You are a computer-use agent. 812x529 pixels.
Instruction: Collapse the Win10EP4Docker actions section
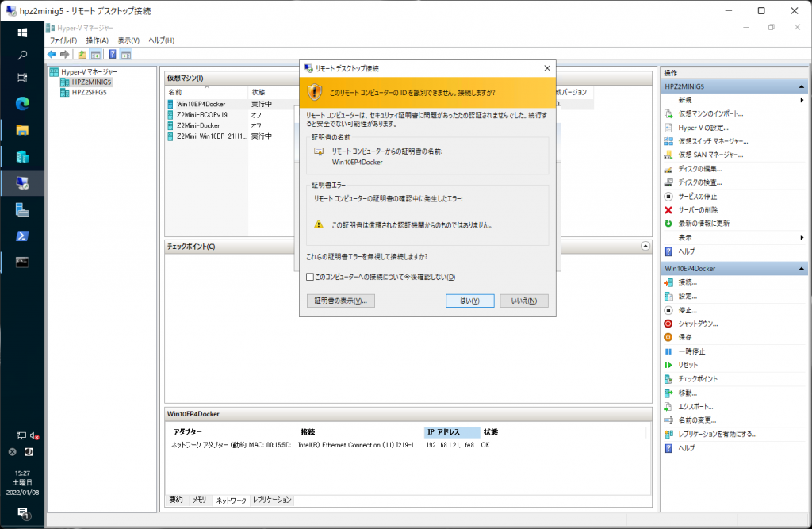point(801,268)
